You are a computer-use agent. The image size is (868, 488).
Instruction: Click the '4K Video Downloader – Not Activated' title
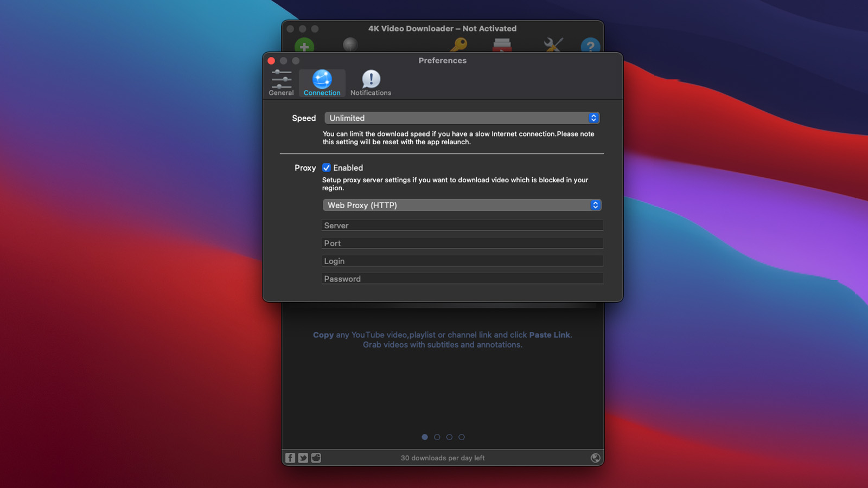tap(443, 28)
